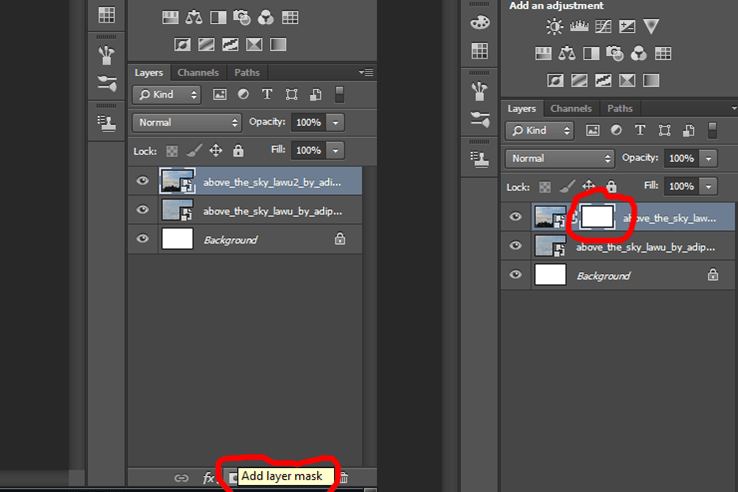
Task: Toggle the layer filtering switch in the left Layers panel
Action: 339,94
